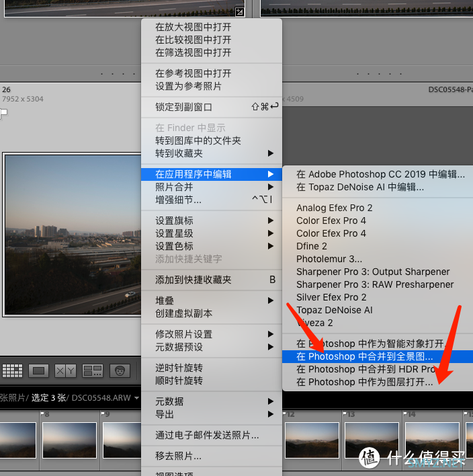Expand 照片合并 submenu

click(212, 187)
